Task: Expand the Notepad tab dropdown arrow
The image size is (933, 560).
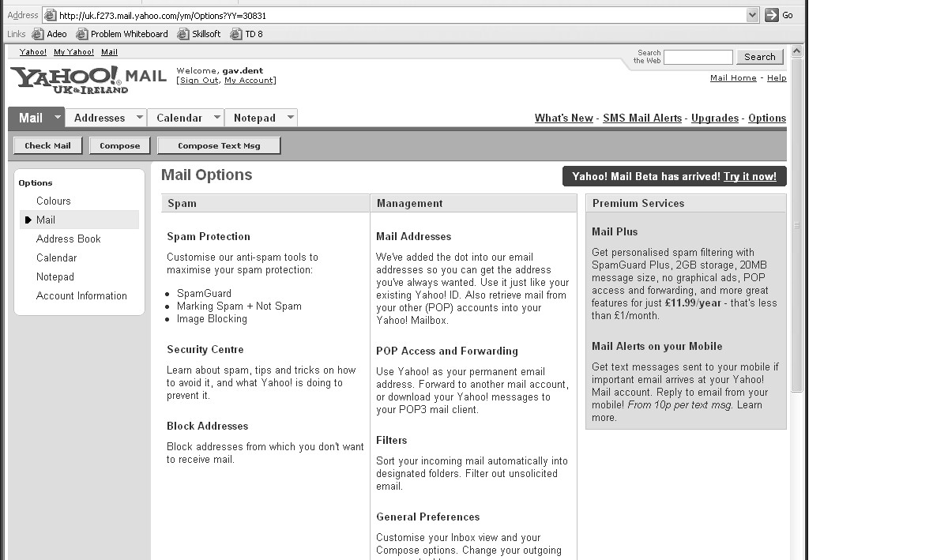Action: click(291, 117)
